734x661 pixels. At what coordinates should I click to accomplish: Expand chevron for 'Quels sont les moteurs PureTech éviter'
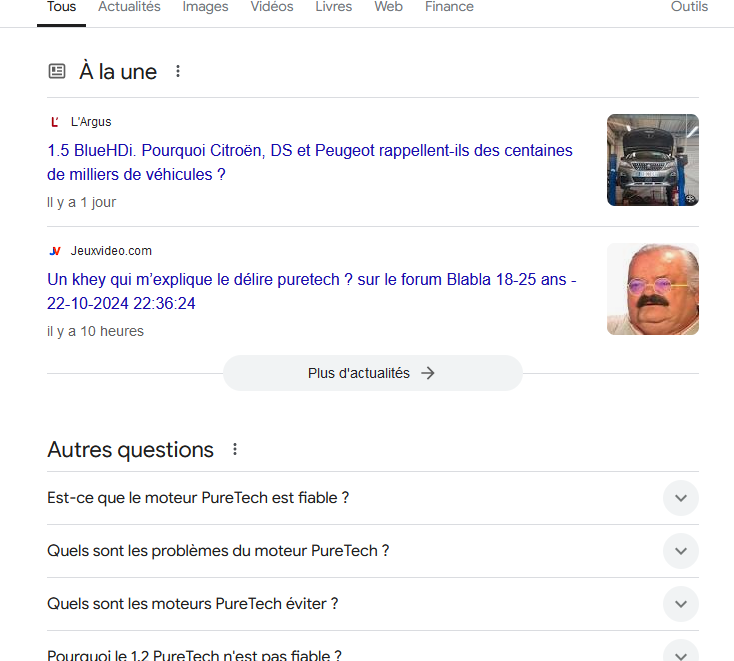(681, 604)
